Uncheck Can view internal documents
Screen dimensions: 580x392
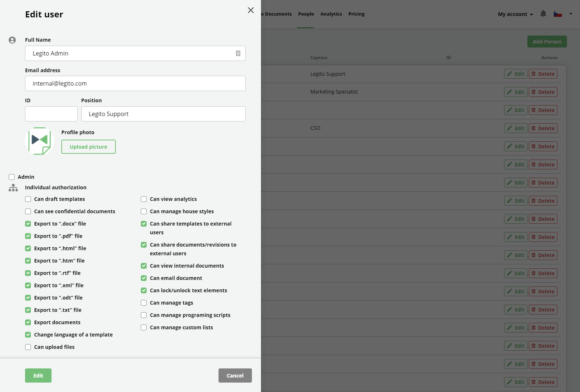pyautogui.click(x=144, y=266)
